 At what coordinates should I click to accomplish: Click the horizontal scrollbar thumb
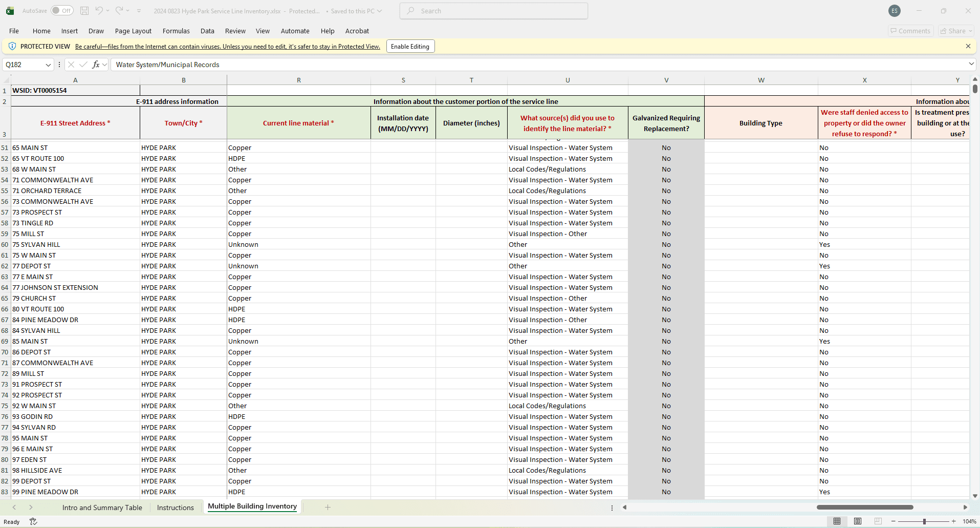(865, 507)
